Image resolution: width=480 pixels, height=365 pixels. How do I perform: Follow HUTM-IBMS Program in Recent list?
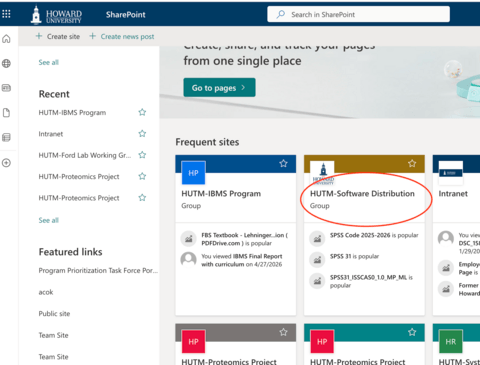[142, 112]
